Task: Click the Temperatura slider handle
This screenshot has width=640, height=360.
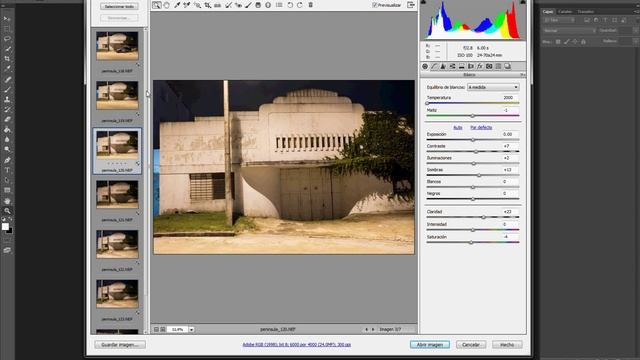Action: click(427, 103)
